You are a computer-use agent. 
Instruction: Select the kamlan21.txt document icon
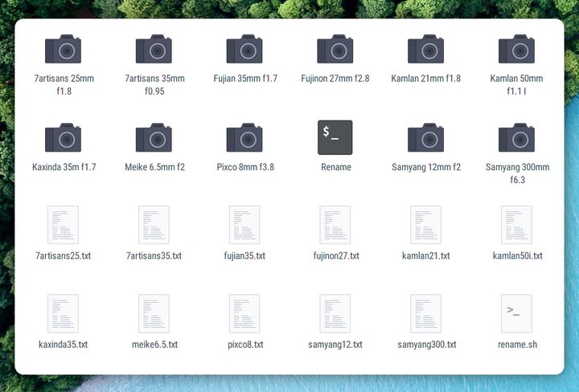425,225
